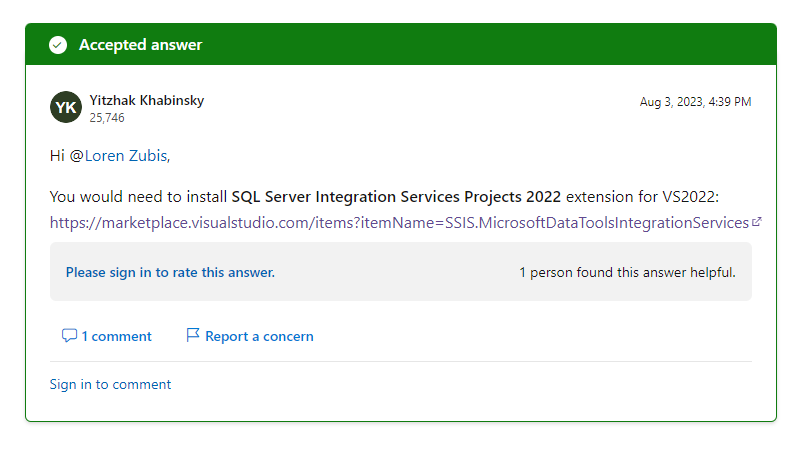The height and width of the screenshot is (467, 810).
Task: Click the white checkmark icon in green header
Action: 58,45
